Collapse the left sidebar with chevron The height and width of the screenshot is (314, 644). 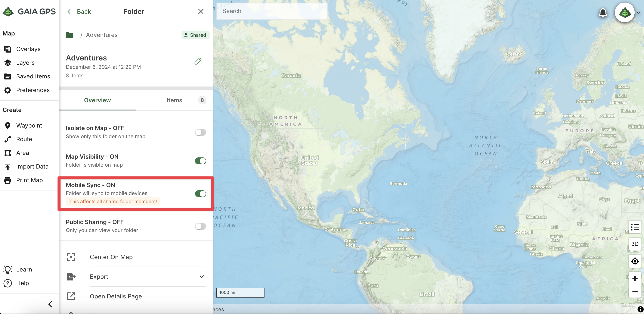(x=50, y=304)
